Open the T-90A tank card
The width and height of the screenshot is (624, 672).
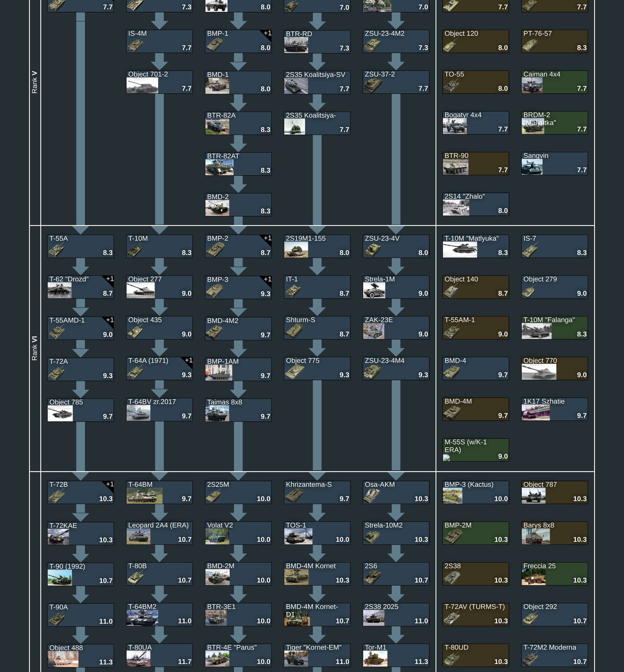click(80, 614)
